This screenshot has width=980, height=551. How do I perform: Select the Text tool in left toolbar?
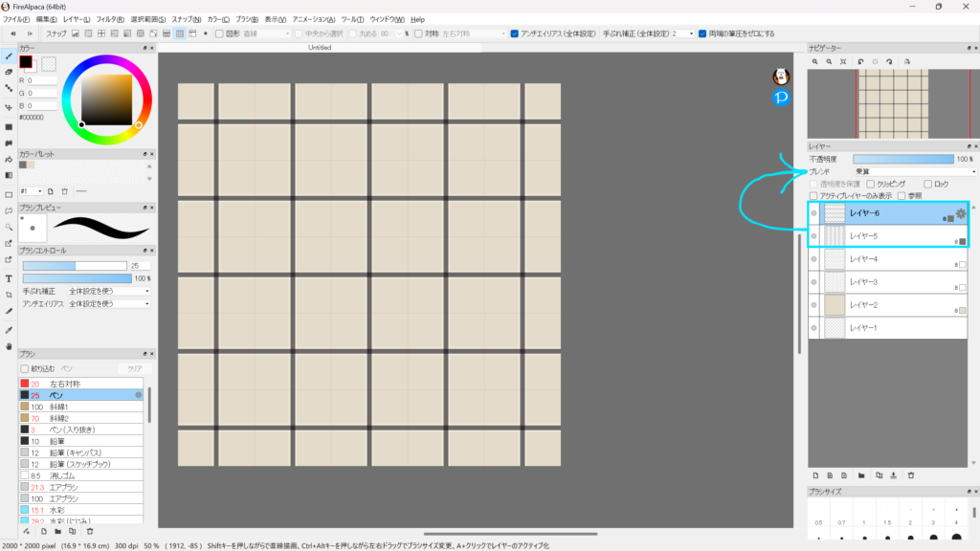click(9, 278)
